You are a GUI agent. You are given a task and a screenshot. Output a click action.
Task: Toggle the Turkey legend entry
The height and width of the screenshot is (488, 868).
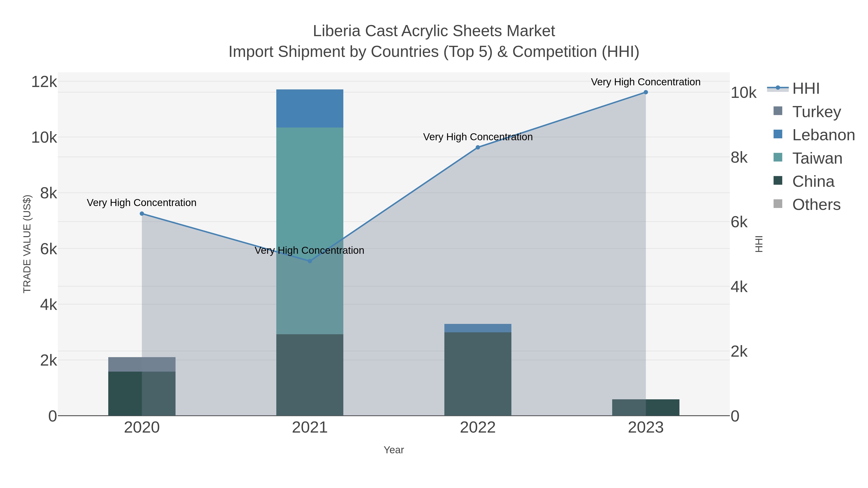pos(807,112)
